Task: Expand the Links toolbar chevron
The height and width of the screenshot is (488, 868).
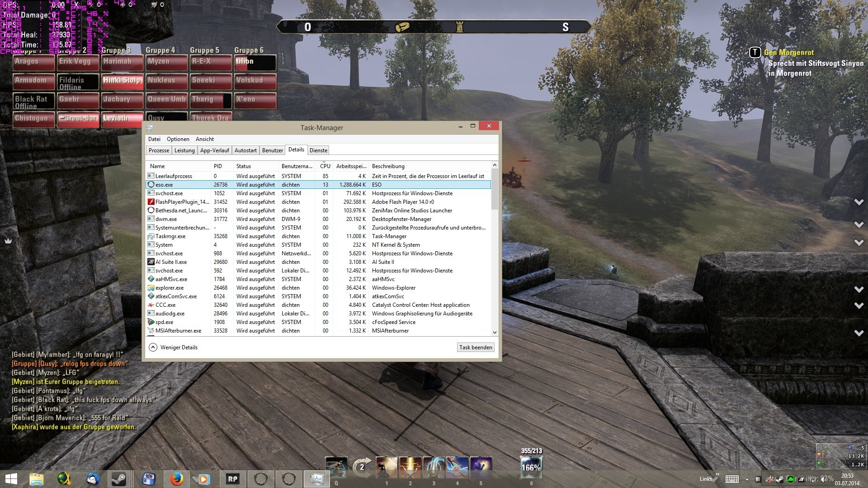Action: [x=717, y=474]
